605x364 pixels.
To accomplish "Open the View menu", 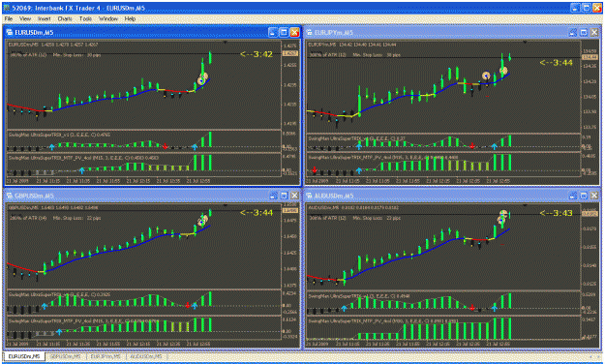I will [x=25, y=18].
